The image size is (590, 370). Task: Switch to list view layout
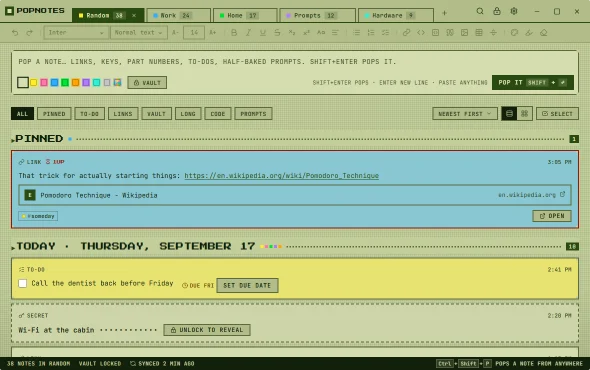[x=509, y=114]
